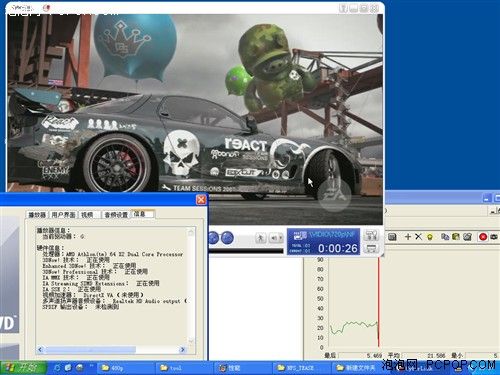Click the info box vertical scroll down arrow
Viewport: 500px width, 375px height.
(x=191, y=341)
